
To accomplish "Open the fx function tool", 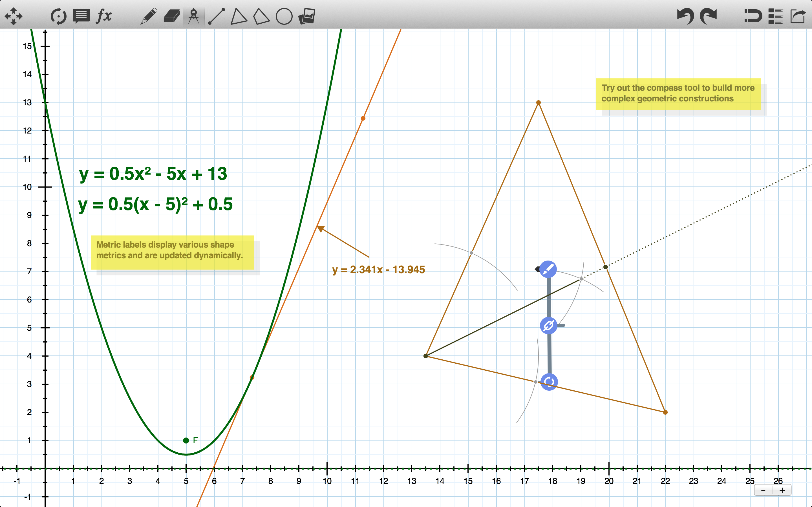I will pos(104,16).
